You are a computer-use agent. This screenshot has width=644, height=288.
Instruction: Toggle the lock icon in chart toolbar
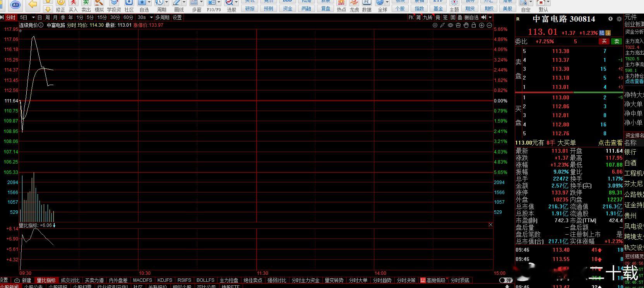click(474, 25)
